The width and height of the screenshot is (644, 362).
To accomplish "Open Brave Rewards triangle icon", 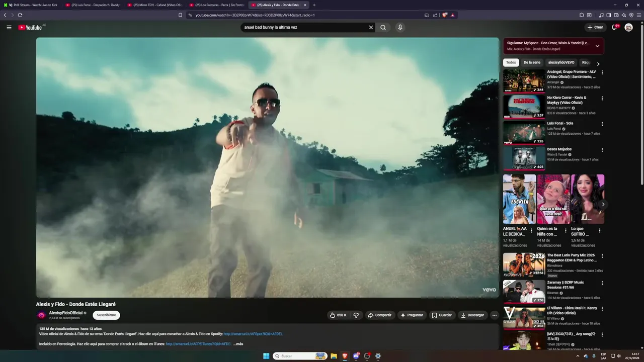I will [x=452, y=15].
